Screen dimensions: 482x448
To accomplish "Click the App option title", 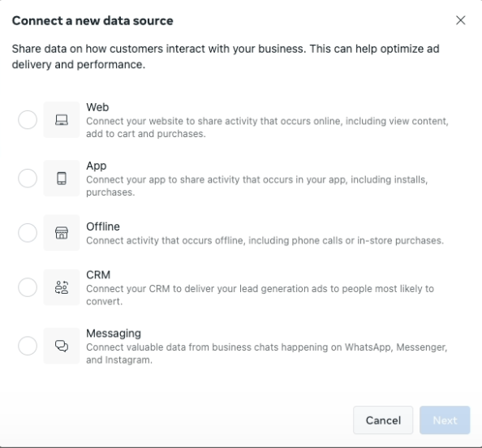I will click(97, 166).
